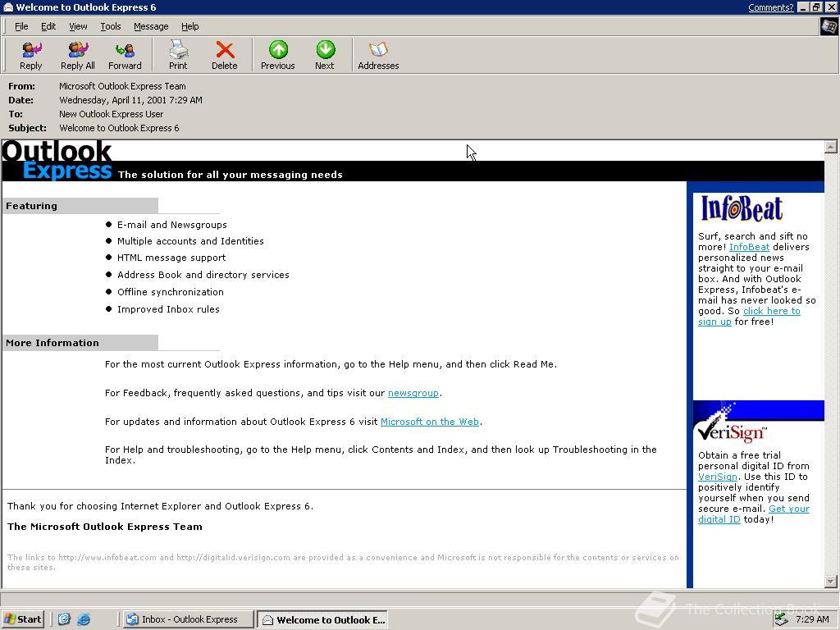Open the Help menu
Viewport: 840px width, 630px height.
[189, 26]
